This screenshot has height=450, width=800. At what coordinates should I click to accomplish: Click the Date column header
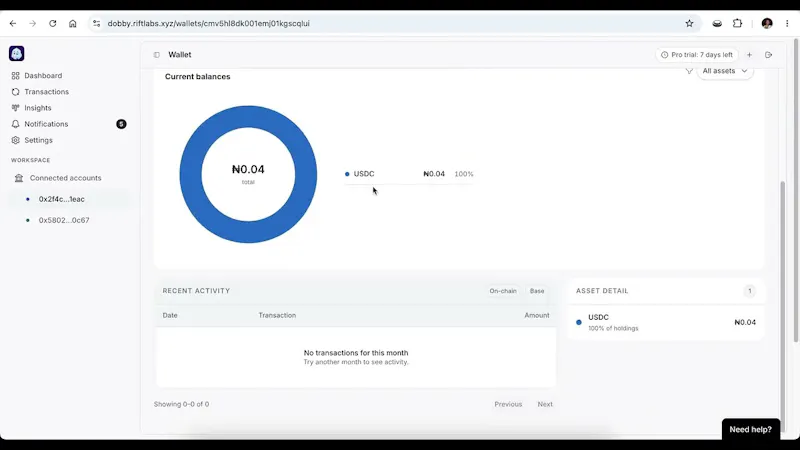pos(170,315)
